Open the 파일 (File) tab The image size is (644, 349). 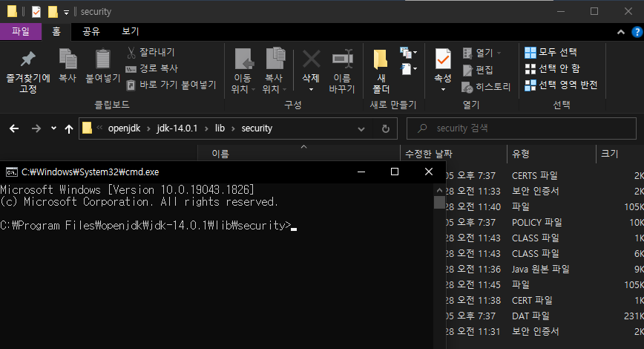pyautogui.click(x=21, y=31)
